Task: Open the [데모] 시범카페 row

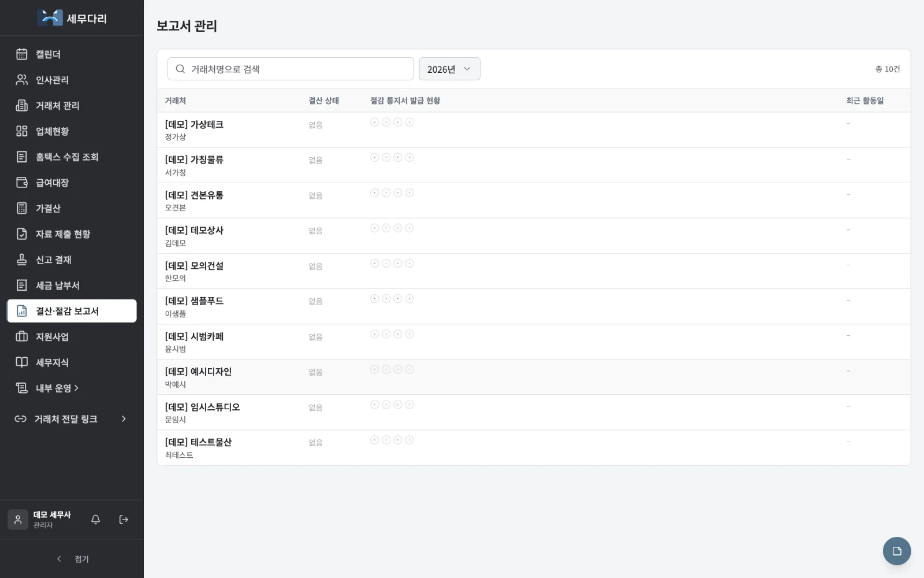Action: click(x=534, y=342)
